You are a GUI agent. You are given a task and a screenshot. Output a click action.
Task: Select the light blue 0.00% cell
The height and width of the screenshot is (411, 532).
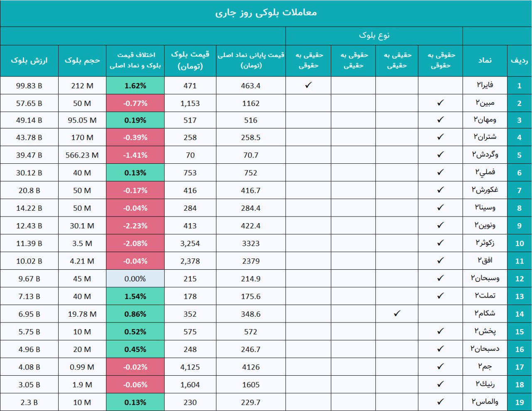pyautogui.click(x=135, y=279)
